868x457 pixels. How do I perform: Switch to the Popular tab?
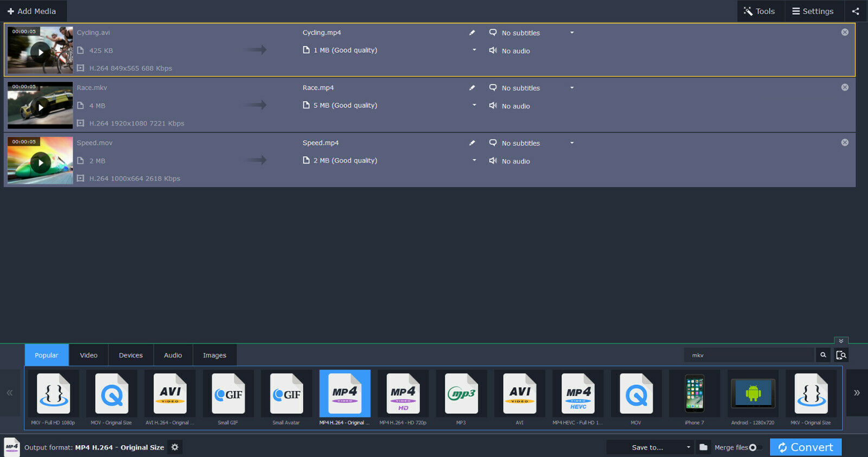coord(47,355)
